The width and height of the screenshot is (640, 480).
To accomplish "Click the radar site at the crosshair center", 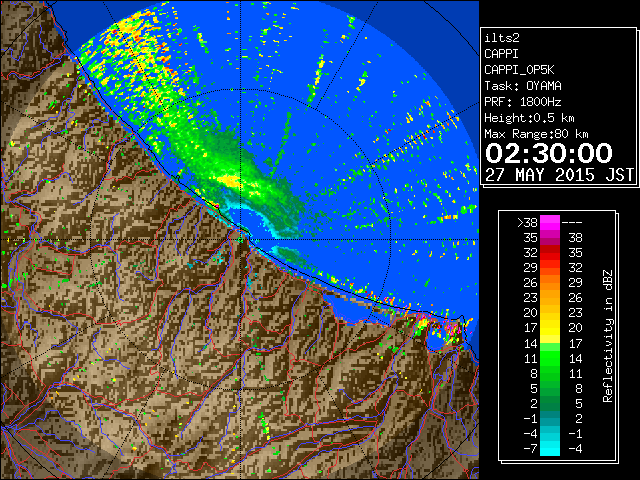I will point(240,240).
